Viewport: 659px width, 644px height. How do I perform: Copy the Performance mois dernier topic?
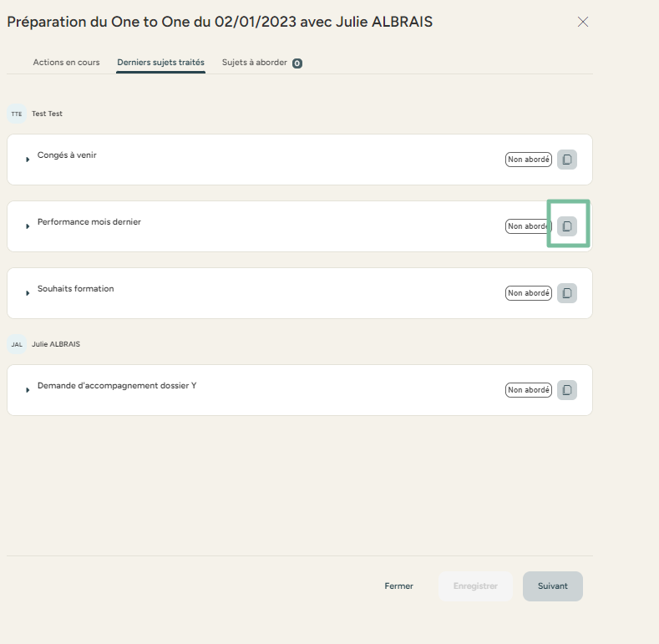[566, 226]
